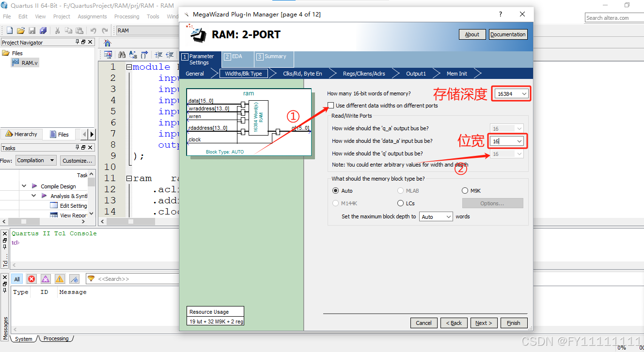Toggle the All messages filter
644x352 pixels.
coord(17,279)
